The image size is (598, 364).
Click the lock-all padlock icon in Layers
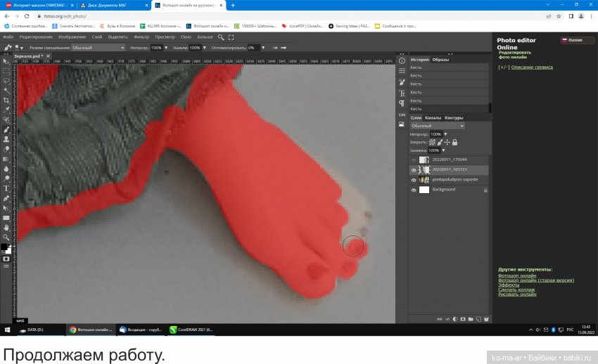[x=454, y=142]
